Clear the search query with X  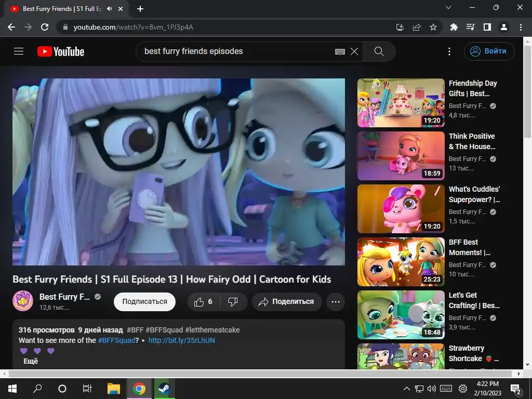(354, 51)
